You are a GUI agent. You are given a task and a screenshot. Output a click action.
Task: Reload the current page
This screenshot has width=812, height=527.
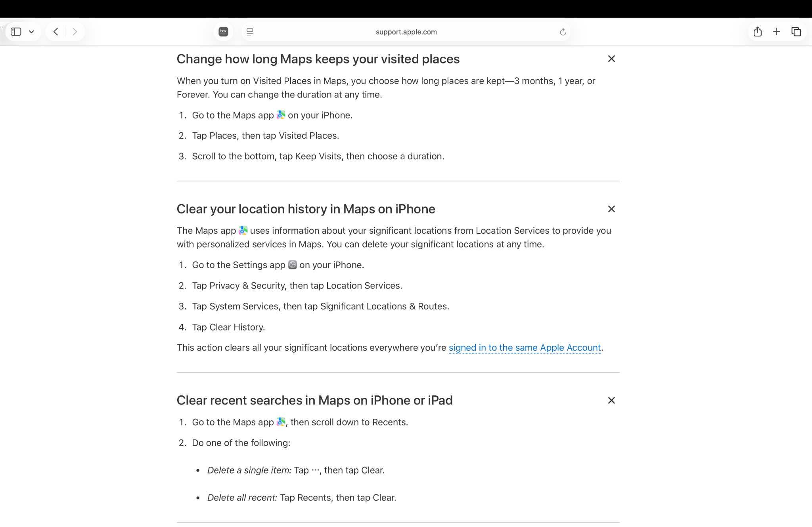(563, 32)
